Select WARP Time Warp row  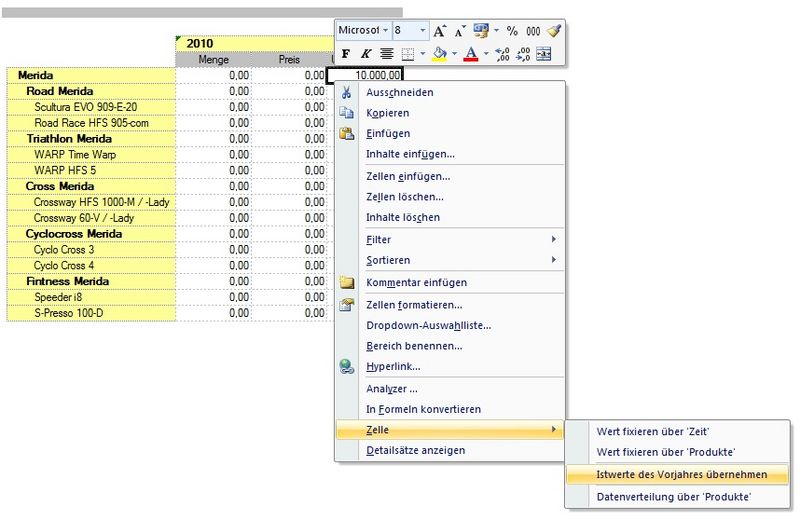coord(91,154)
